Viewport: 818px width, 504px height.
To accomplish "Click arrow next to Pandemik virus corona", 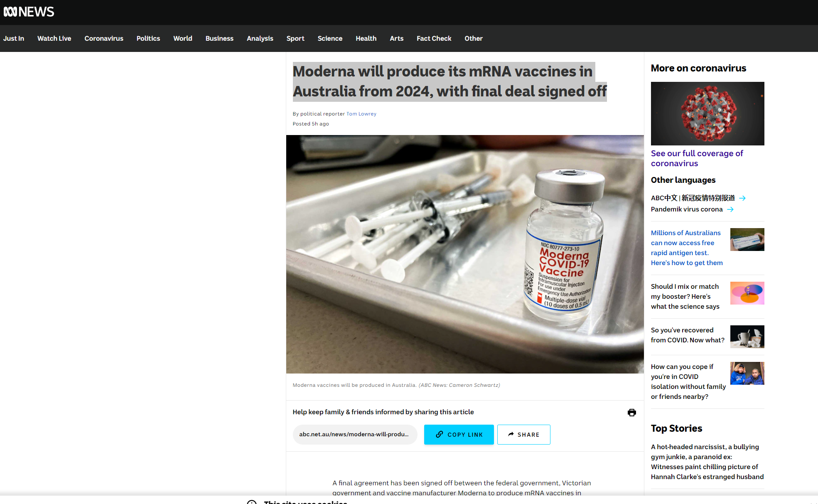I will (730, 209).
